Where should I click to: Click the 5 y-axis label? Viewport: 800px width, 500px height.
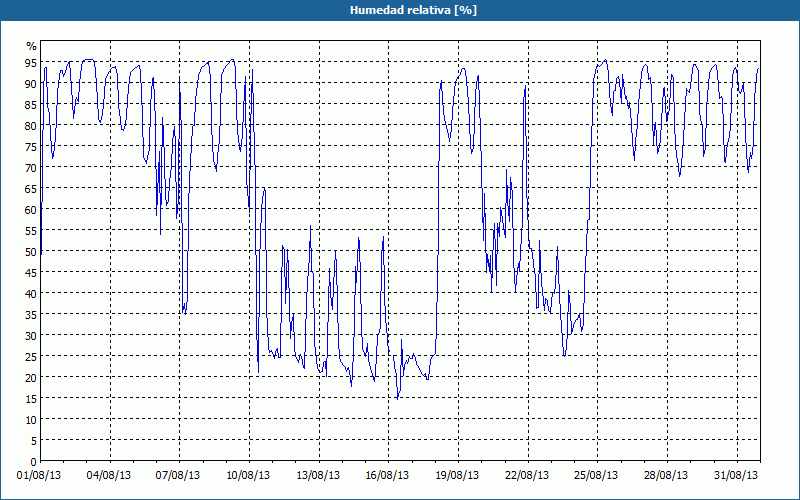tap(34, 441)
